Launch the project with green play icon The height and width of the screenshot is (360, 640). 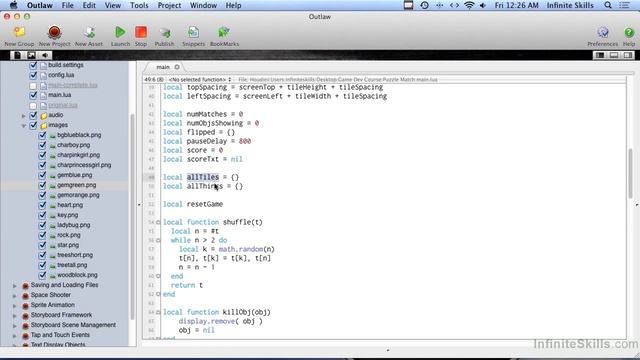tap(120, 32)
